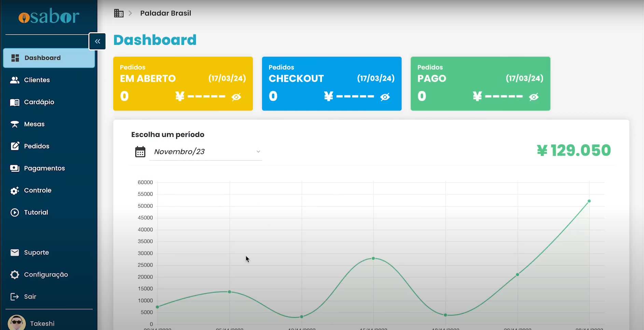Open the Suporte link

click(x=36, y=253)
